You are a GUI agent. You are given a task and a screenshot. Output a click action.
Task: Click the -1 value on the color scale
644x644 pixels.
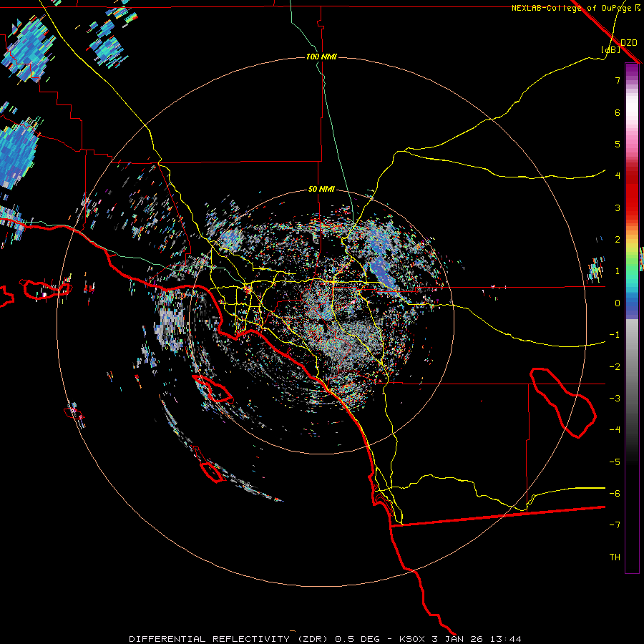615,335
